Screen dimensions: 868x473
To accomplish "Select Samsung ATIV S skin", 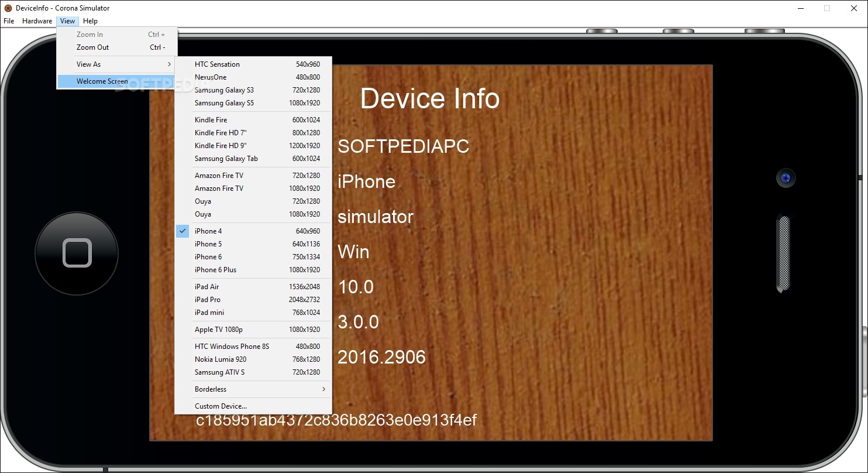I will tap(253, 372).
